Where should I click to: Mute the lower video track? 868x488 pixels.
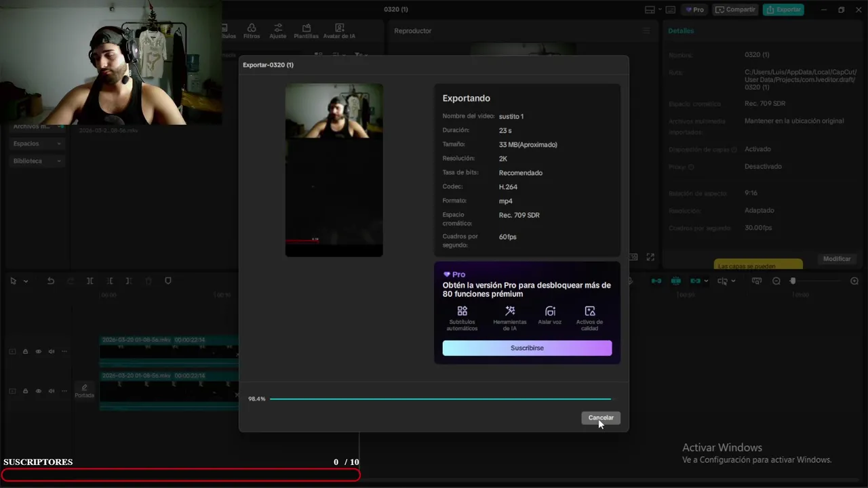point(51,391)
